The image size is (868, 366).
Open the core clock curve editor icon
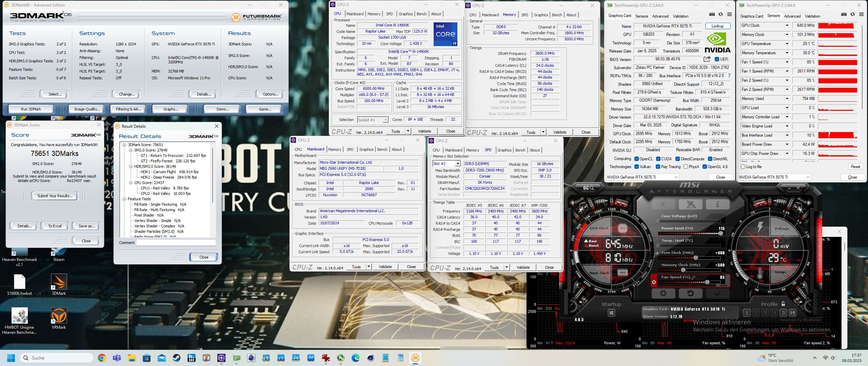[x=657, y=253]
